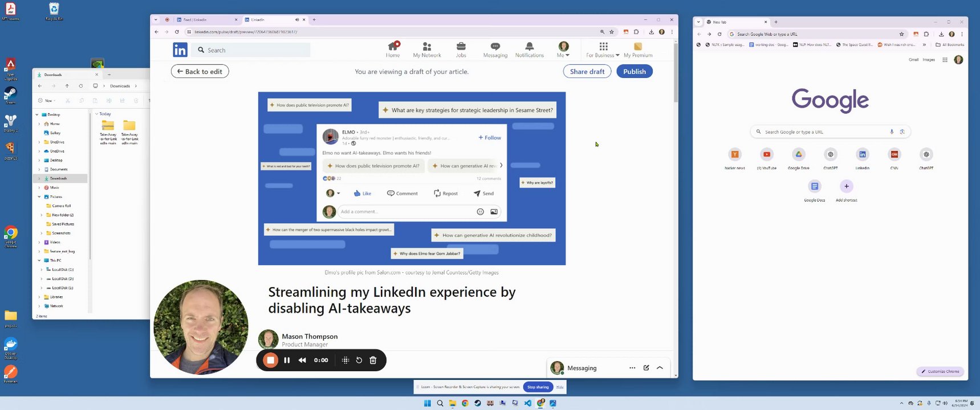Click author name Mason Thompson
Screen dimensions: 980x410
click(x=310, y=337)
